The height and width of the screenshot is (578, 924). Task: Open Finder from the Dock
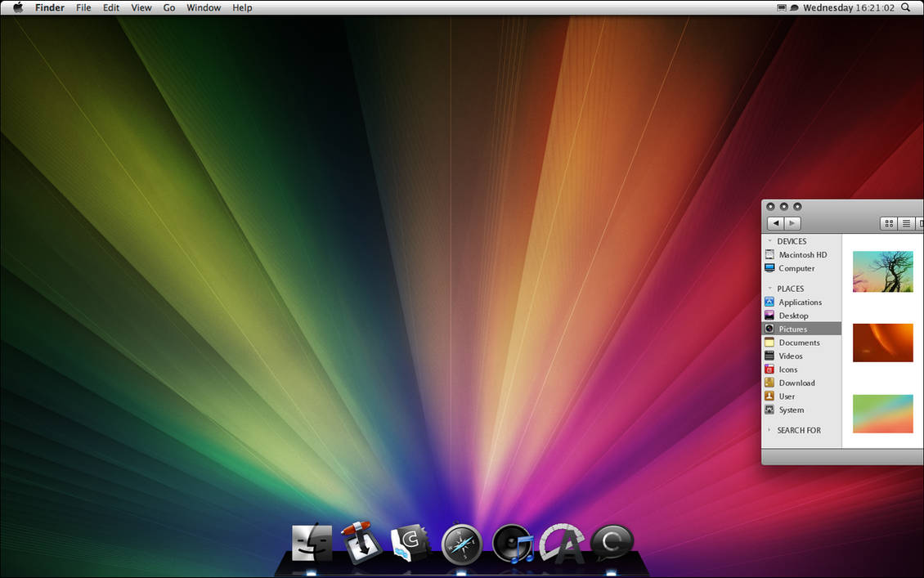tap(311, 542)
